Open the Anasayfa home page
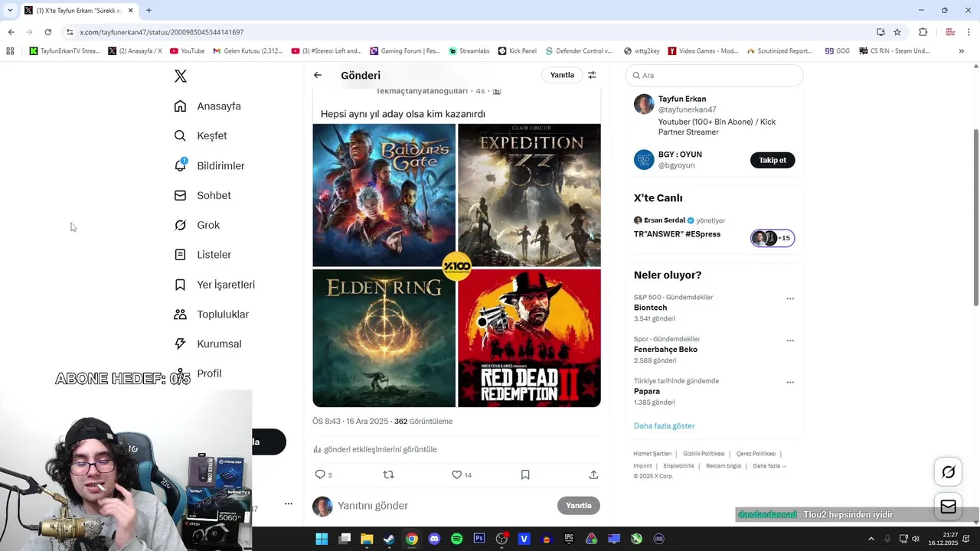This screenshot has width=980, height=551. tap(207, 106)
